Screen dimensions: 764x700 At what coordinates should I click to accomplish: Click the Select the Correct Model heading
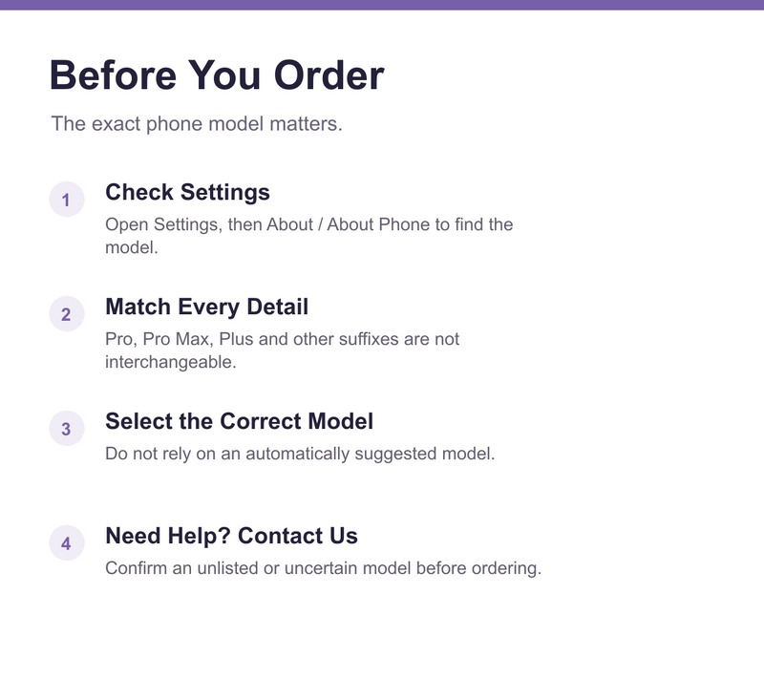240,421
